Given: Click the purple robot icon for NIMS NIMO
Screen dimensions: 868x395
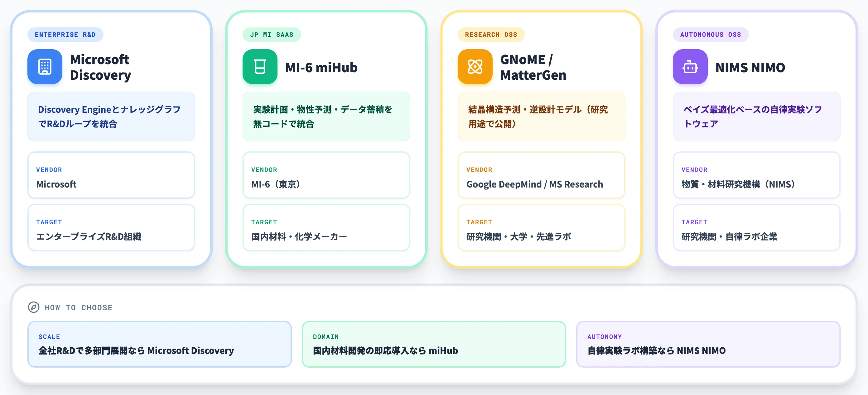Looking at the screenshot, I should (x=690, y=67).
